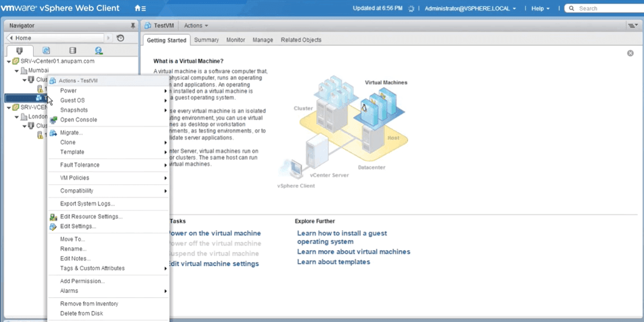Select the Mumbai datacenter icon
The width and height of the screenshot is (644, 322).
click(x=24, y=71)
